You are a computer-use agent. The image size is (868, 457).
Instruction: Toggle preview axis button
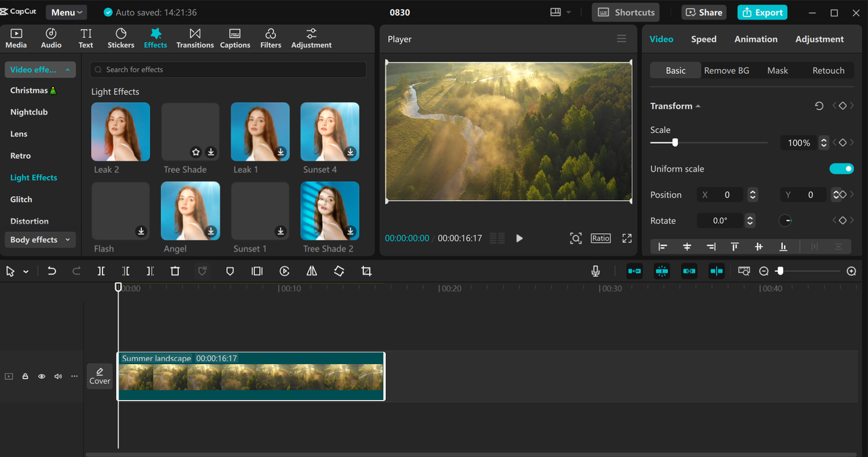pyautogui.click(x=717, y=271)
